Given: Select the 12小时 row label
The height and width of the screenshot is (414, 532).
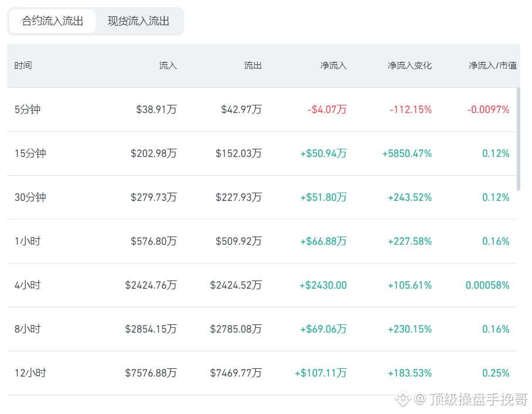Looking at the screenshot, I should [30, 373].
